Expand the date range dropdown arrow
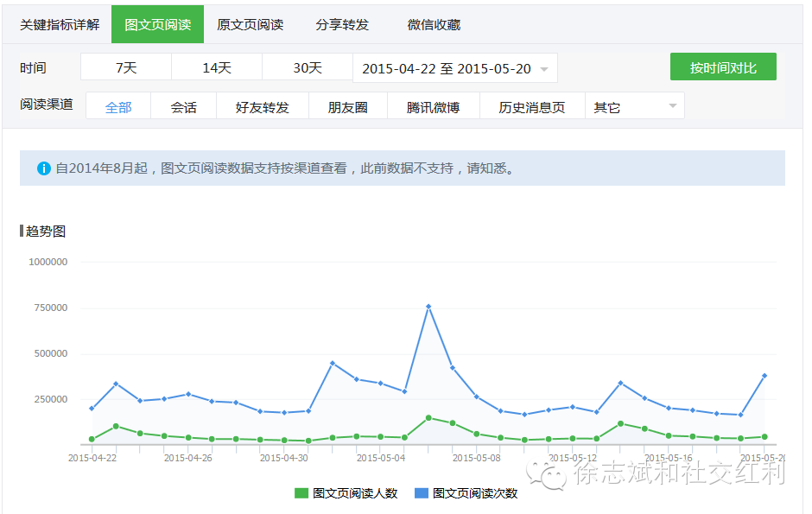The width and height of the screenshot is (812, 514). coord(543,69)
